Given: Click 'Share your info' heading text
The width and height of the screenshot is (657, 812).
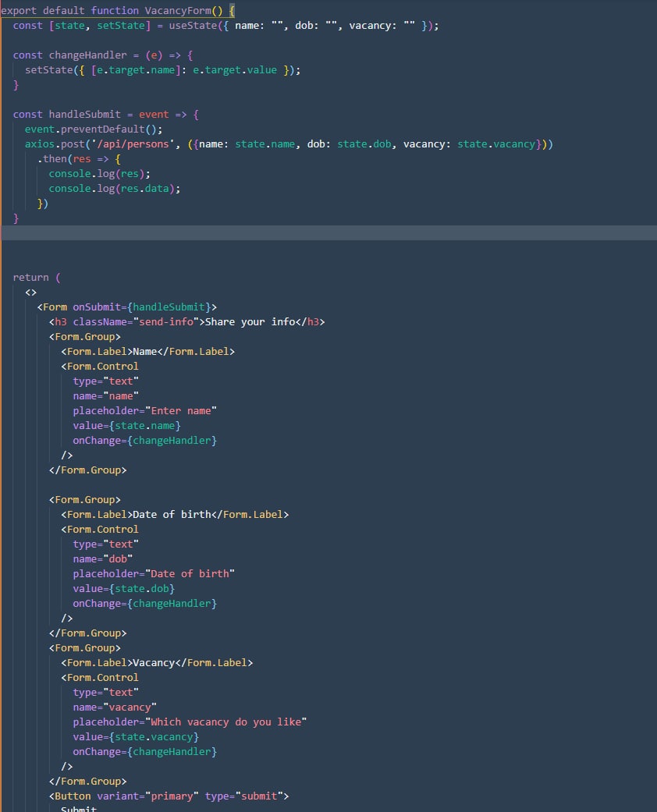Looking at the screenshot, I should 250,322.
